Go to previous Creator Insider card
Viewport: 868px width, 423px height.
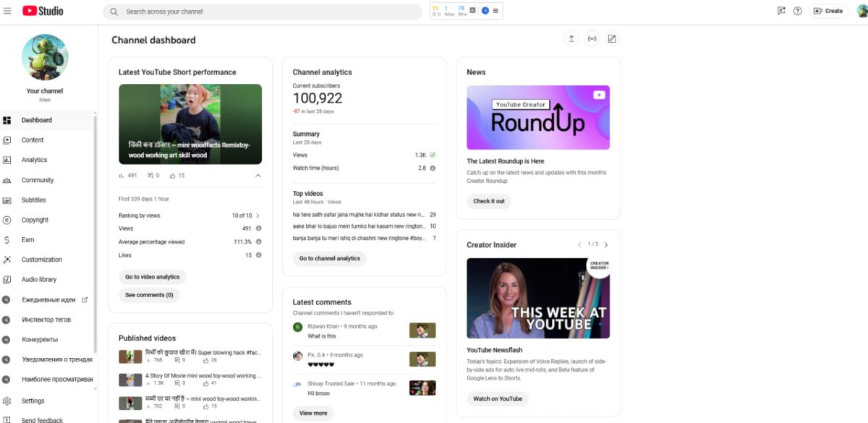click(579, 244)
